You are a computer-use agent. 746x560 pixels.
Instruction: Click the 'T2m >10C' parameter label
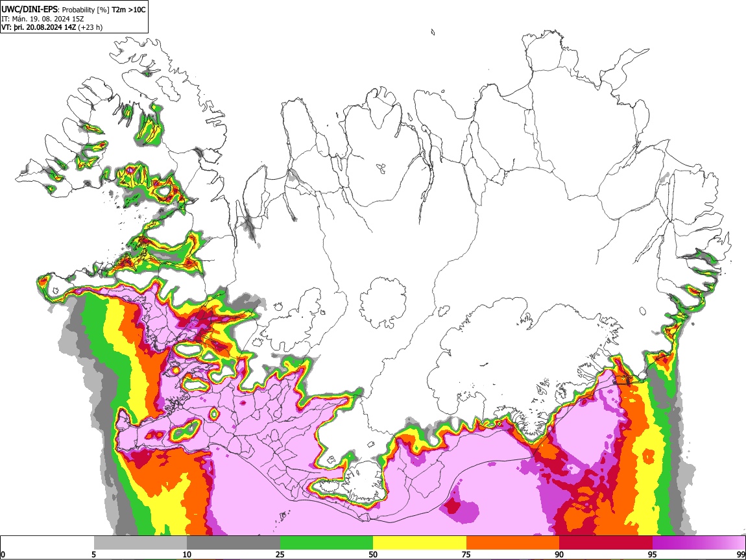[128, 10]
